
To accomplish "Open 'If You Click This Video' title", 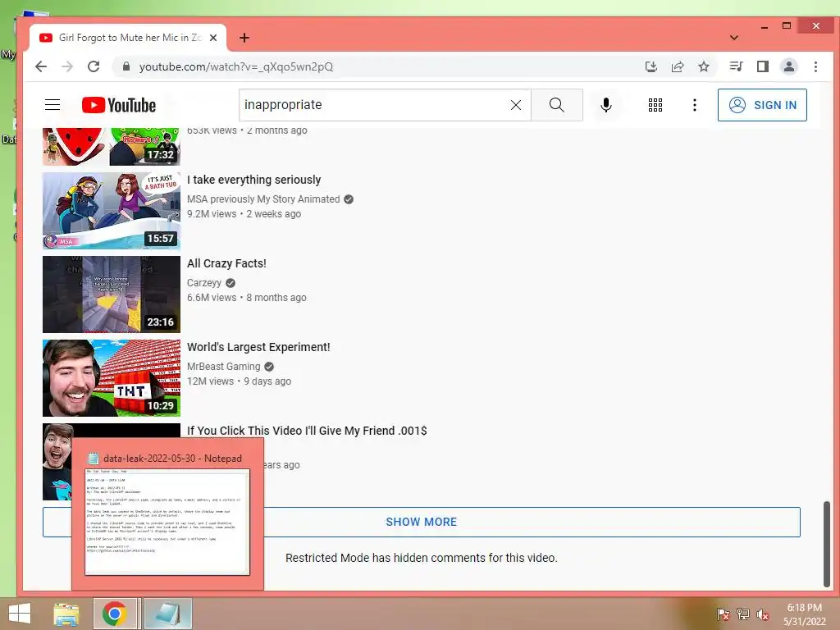I will coord(307,430).
